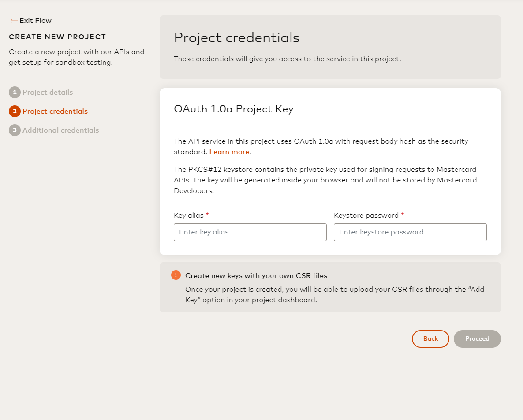Image resolution: width=523 pixels, height=420 pixels.
Task: Click the step 2 number circle
Action: [x=15, y=112]
